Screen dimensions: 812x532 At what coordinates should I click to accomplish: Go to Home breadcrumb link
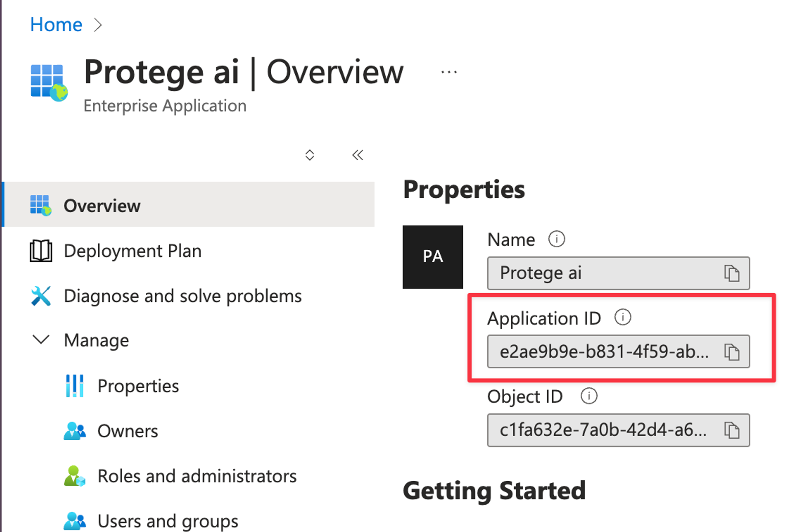click(x=56, y=25)
